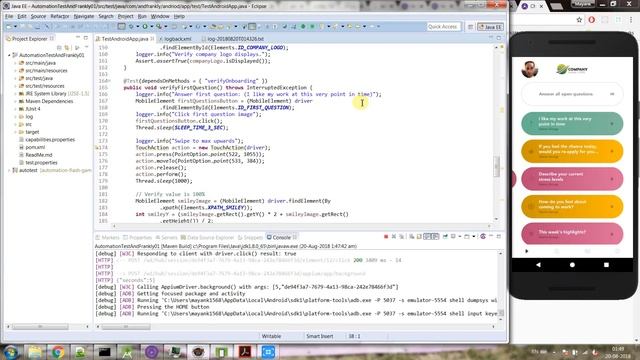The width and height of the screenshot is (640, 360).
Task: Open the Project Explorer view menu arrow
Action: pos(86,48)
